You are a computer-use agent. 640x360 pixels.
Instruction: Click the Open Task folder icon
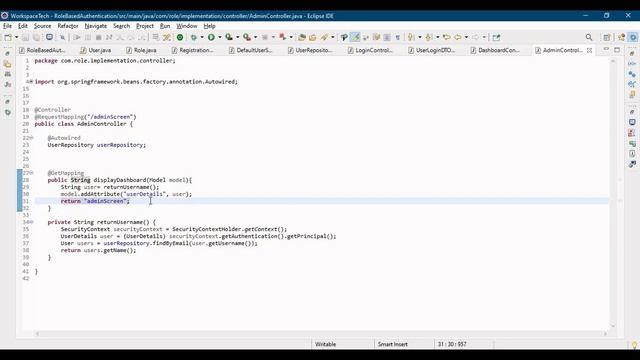pos(313,37)
